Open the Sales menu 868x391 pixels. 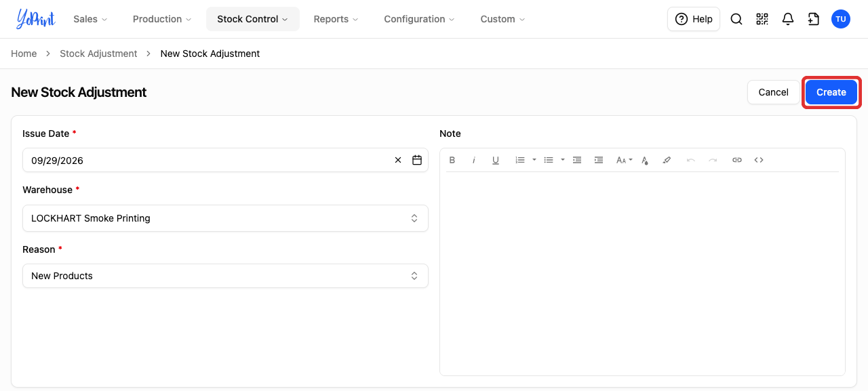[x=90, y=19]
